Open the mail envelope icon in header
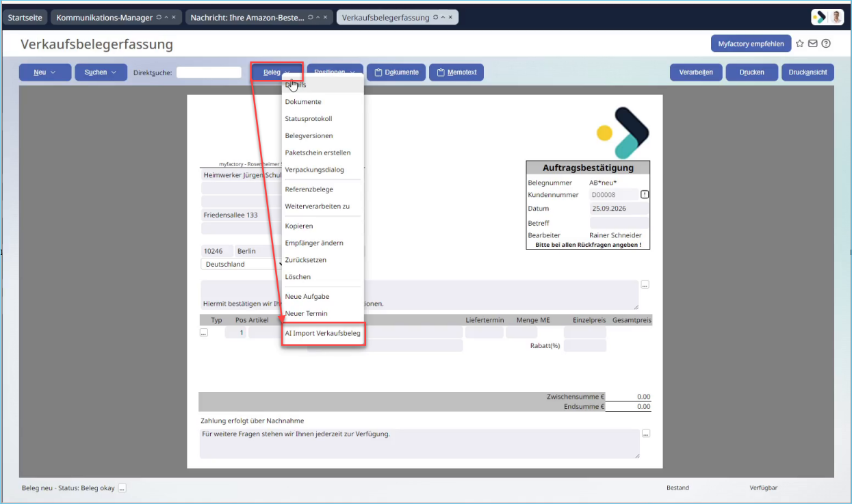 813,44
